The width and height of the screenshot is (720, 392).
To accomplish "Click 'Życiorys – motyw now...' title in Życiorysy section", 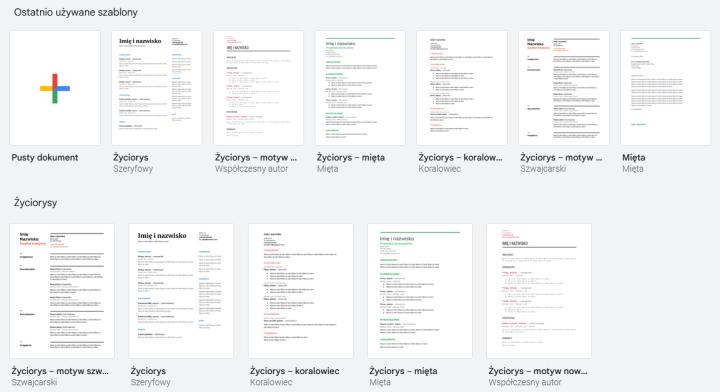I will pyautogui.click(x=538, y=371).
